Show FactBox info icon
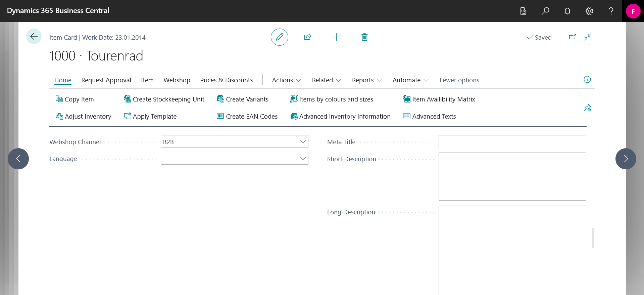 [587, 80]
